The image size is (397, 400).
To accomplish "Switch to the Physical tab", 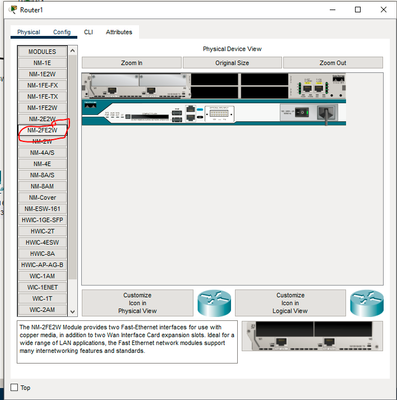I will 29,32.
